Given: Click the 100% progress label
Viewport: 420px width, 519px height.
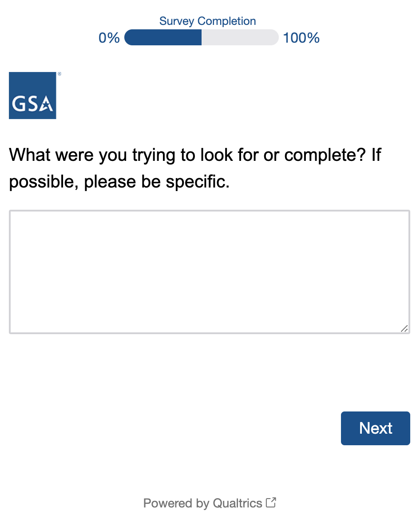Looking at the screenshot, I should [x=301, y=38].
